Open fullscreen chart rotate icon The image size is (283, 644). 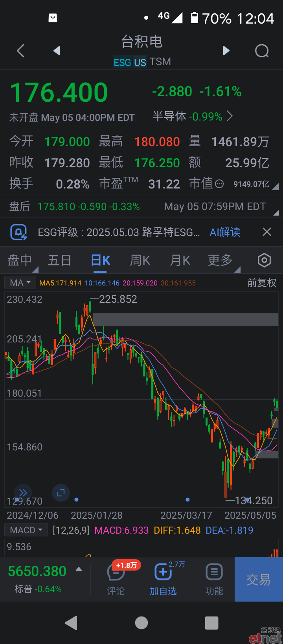[61, 492]
